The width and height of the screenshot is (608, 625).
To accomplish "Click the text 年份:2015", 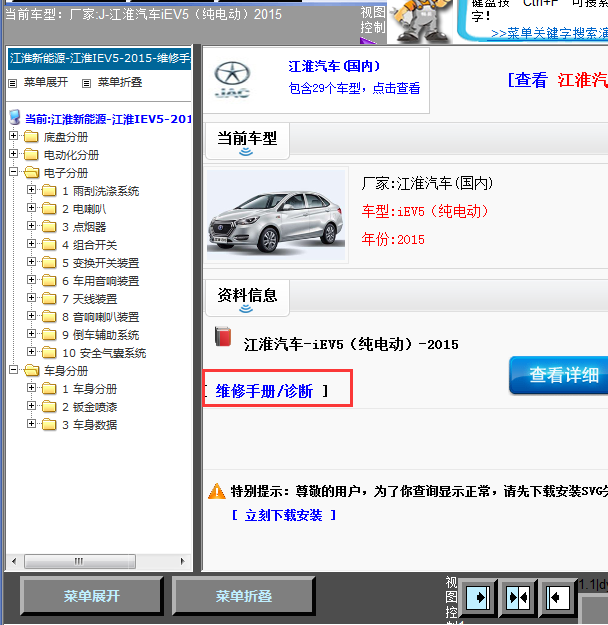I will 393,239.
